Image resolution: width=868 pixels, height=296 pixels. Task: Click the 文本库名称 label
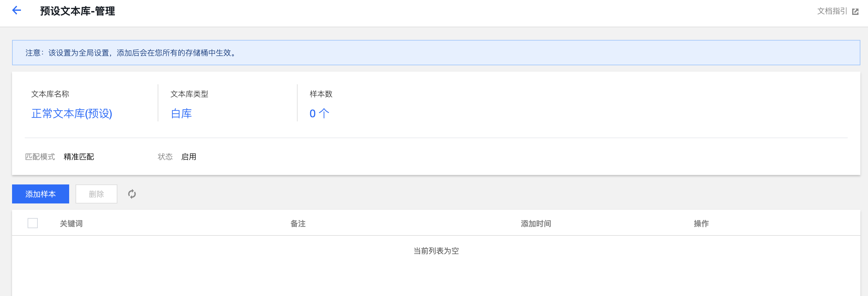pos(50,94)
